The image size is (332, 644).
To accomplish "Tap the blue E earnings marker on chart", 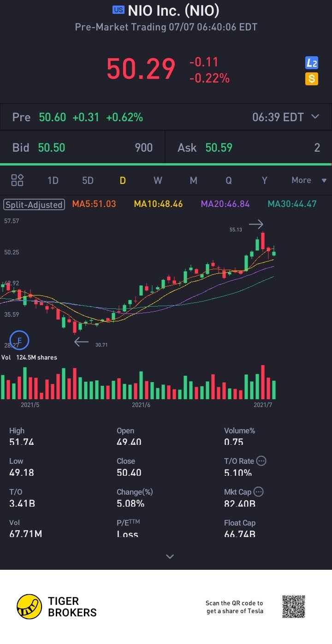I will 19,340.
